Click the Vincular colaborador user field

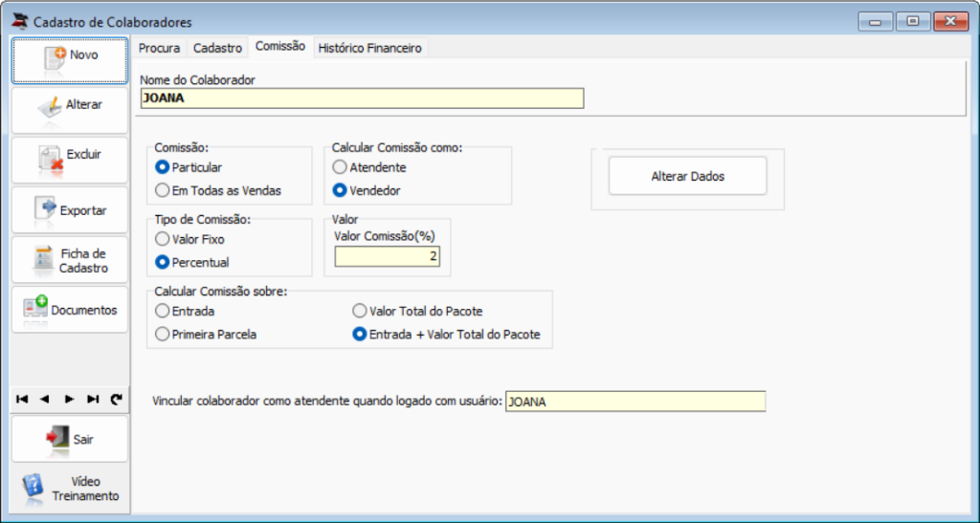[635, 402]
